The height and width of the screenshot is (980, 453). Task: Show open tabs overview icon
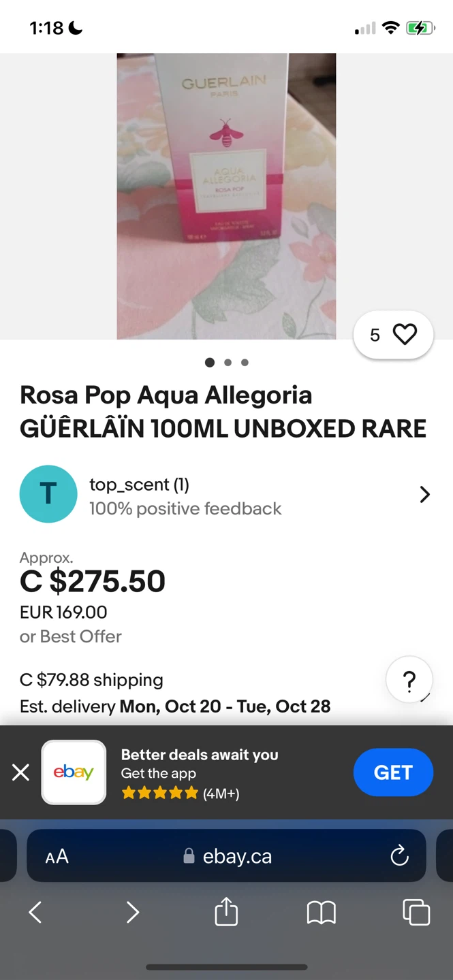coord(416,912)
